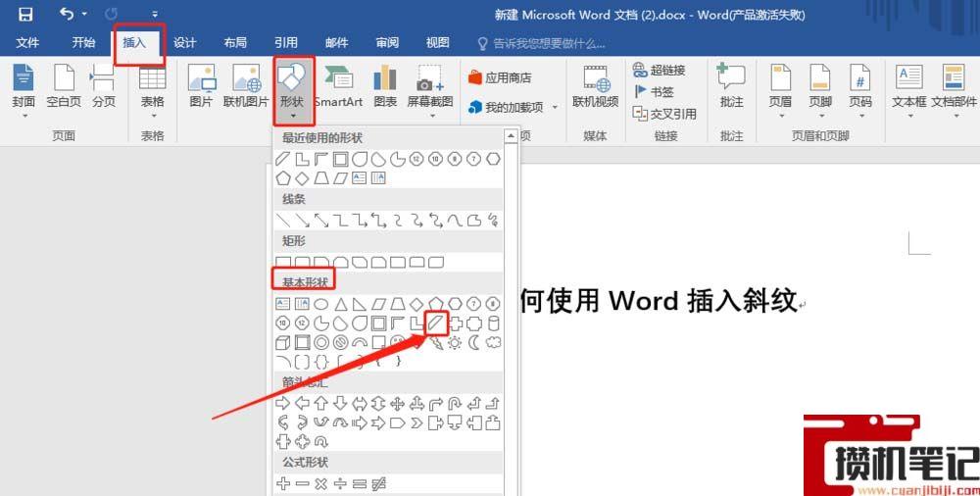Add a bookmark (书签)
This screenshot has height=496, width=980.
[654, 92]
